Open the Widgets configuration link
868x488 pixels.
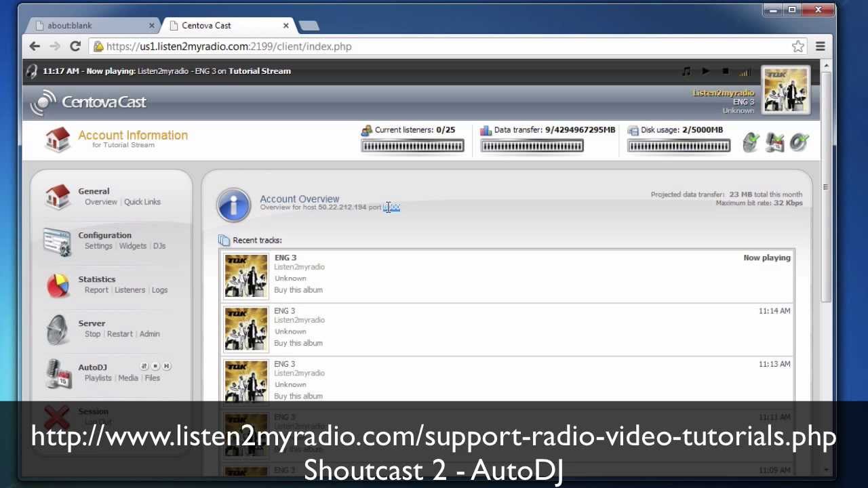pos(133,246)
